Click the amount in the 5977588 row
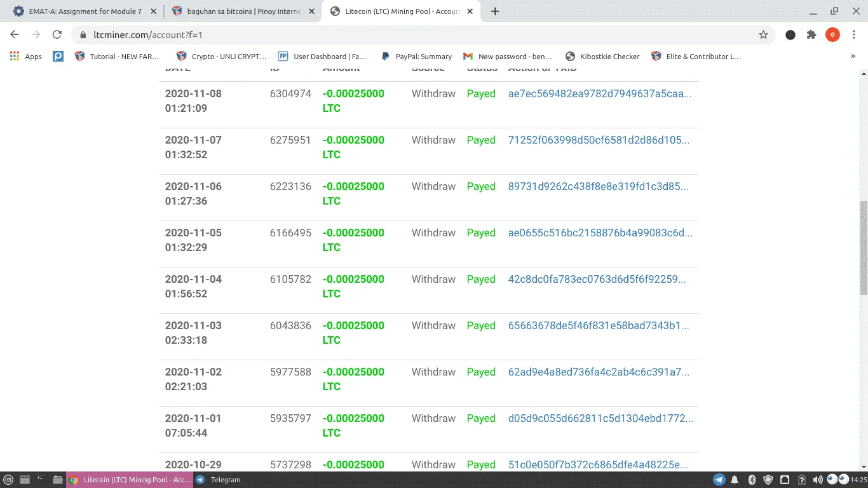Viewport: 868px width, 488px height. [353, 379]
